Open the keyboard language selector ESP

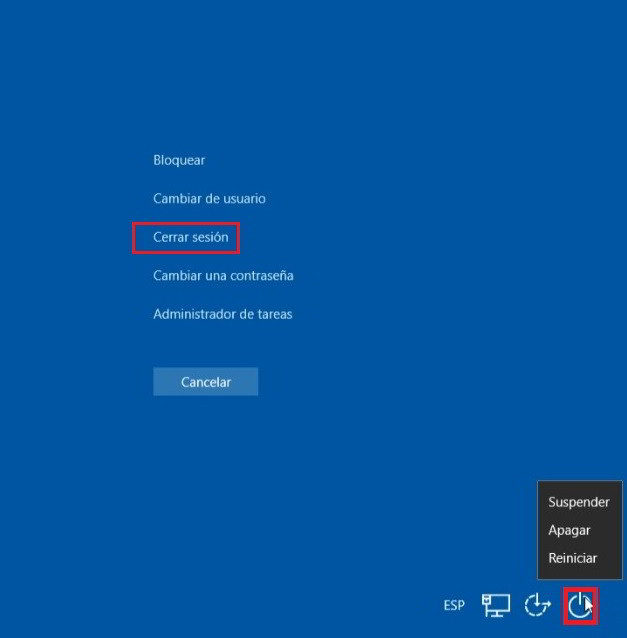tap(454, 606)
